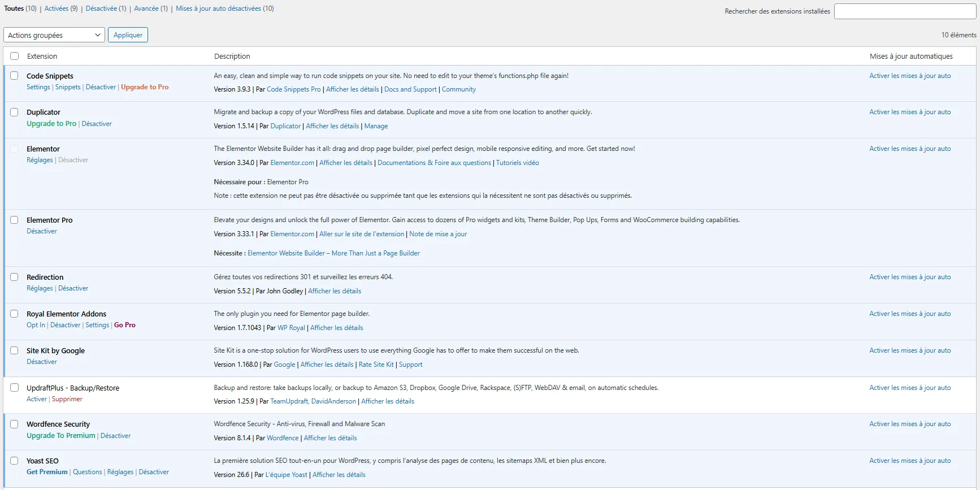Delete UpdraftPlus via Supprimer link

point(67,399)
